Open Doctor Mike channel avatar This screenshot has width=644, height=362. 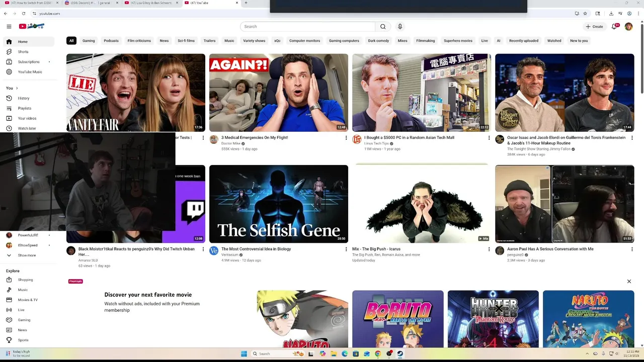point(214,139)
